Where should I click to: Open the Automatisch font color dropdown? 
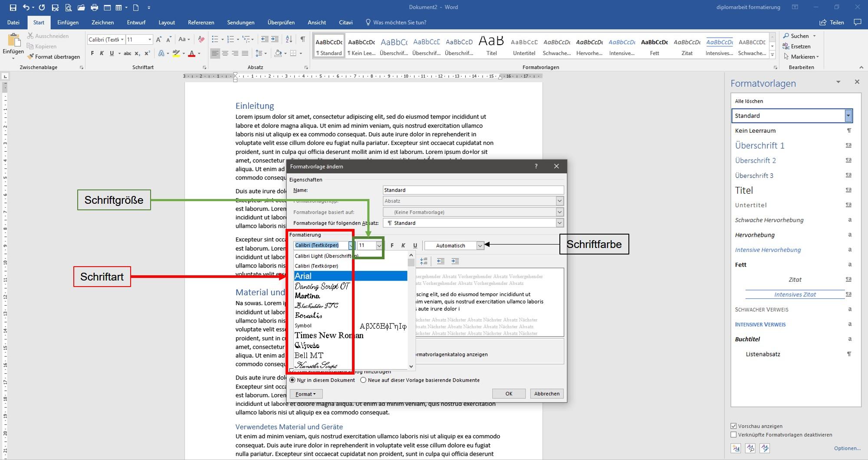pos(480,245)
